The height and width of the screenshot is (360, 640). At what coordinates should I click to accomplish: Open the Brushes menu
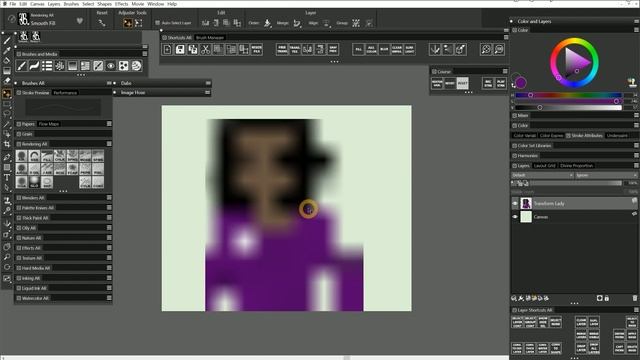click(x=71, y=4)
